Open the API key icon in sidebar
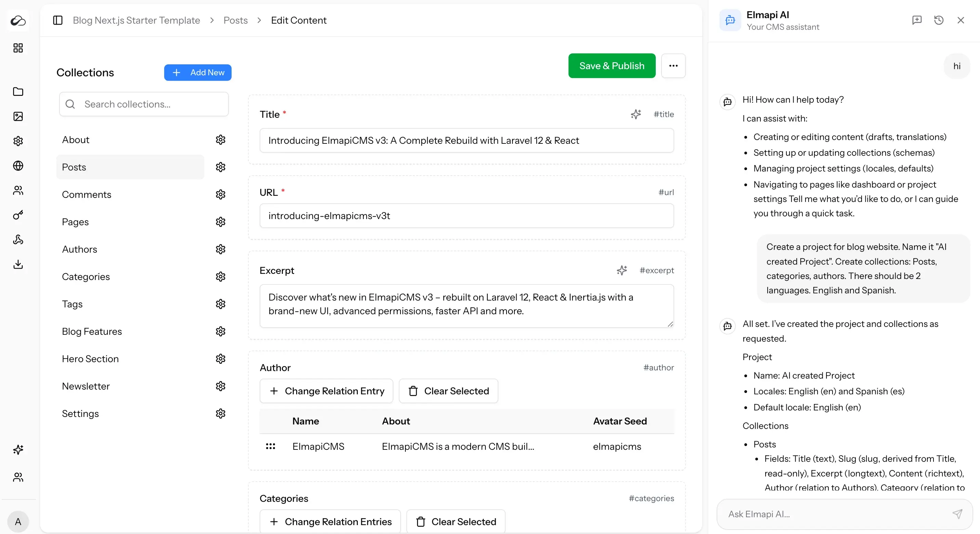The width and height of the screenshot is (980, 534). [x=18, y=215]
